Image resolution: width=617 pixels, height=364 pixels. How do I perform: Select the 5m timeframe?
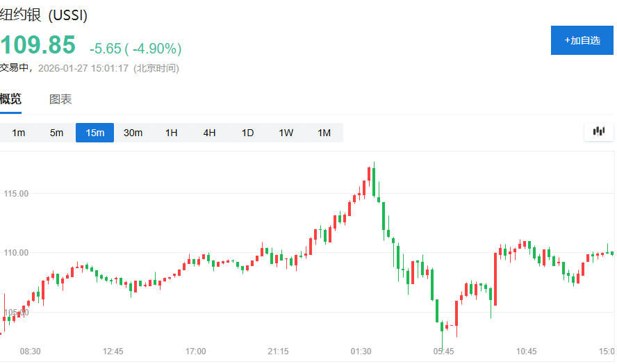(56, 133)
